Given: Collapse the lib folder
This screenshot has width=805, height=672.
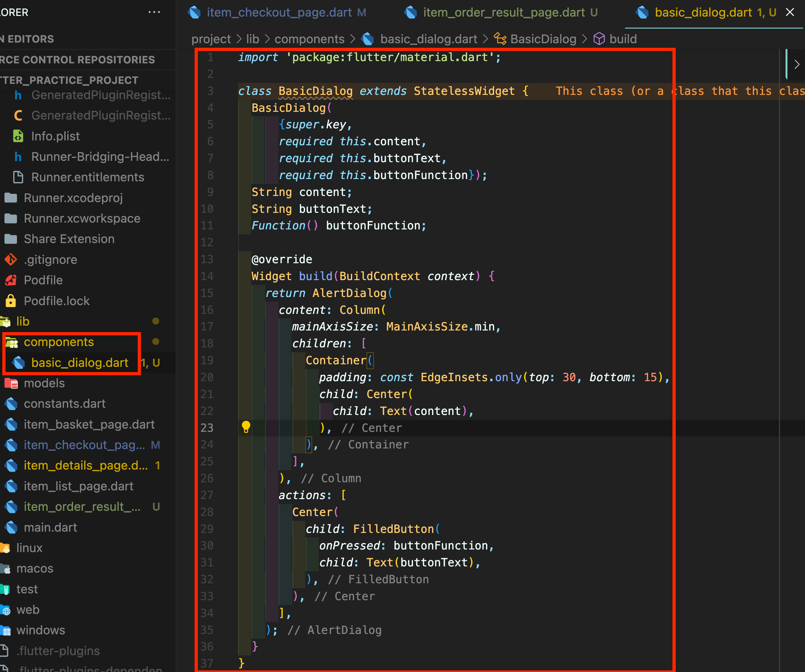Looking at the screenshot, I should coord(23,321).
